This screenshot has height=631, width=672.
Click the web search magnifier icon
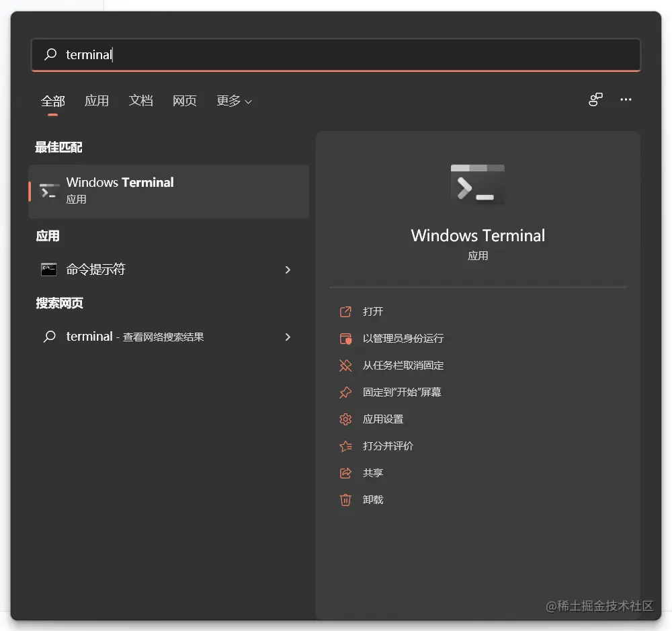[49, 337]
